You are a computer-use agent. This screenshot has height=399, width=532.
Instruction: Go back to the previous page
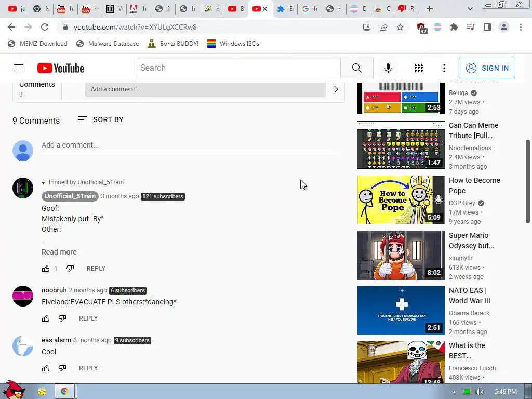tap(11, 27)
